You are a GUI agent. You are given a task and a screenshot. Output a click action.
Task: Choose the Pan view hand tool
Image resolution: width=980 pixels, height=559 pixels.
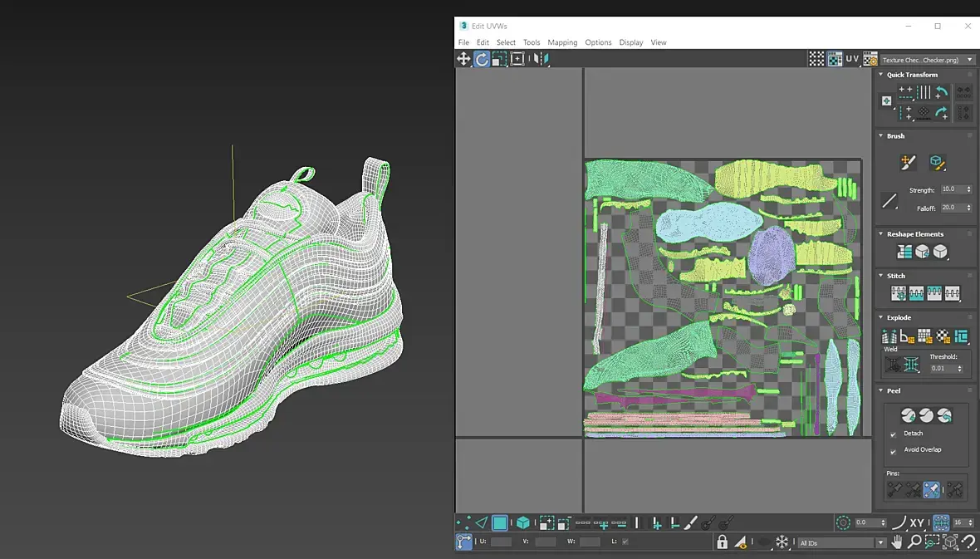[x=897, y=542]
